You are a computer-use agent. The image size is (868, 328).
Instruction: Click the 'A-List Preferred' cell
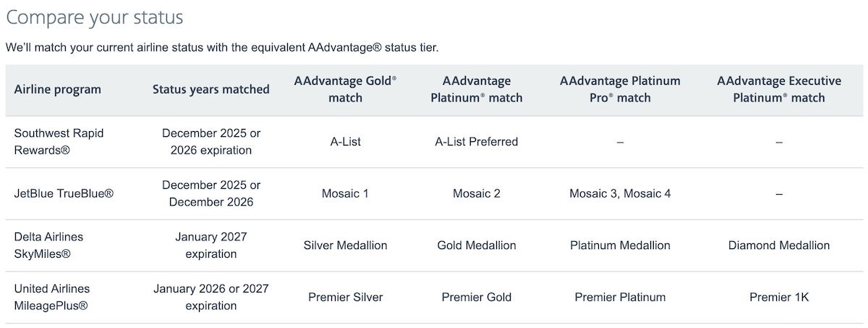tap(476, 142)
